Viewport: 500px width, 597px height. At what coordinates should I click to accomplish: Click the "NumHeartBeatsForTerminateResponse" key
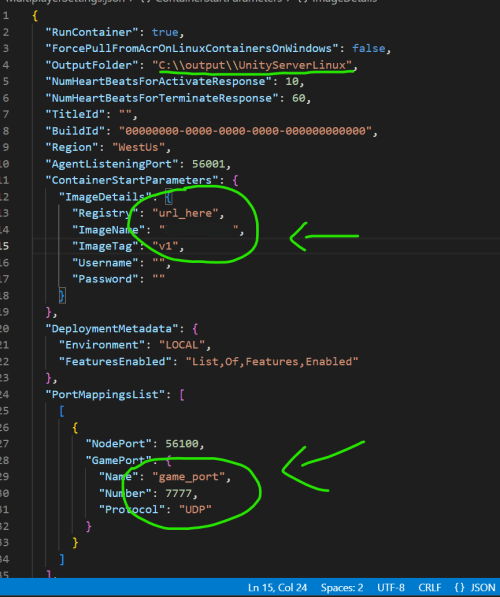[x=162, y=98]
